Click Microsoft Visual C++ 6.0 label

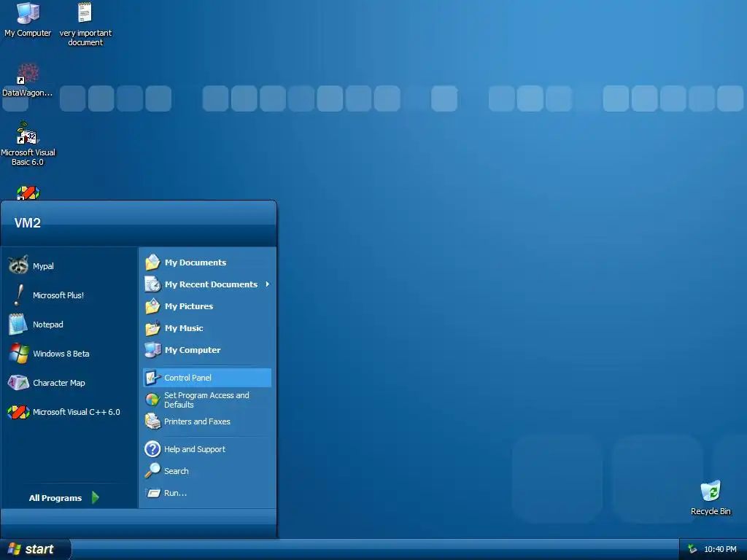(76, 412)
